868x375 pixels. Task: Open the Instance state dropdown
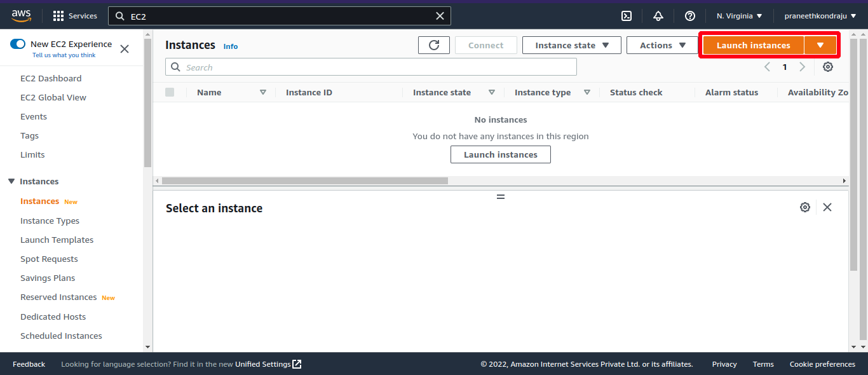[572, 45]
